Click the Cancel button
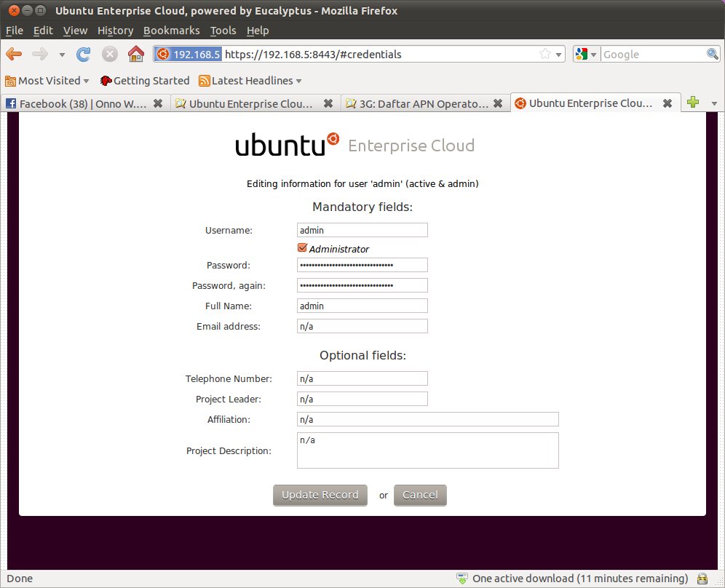725x588 pixels. click(420, 495)
